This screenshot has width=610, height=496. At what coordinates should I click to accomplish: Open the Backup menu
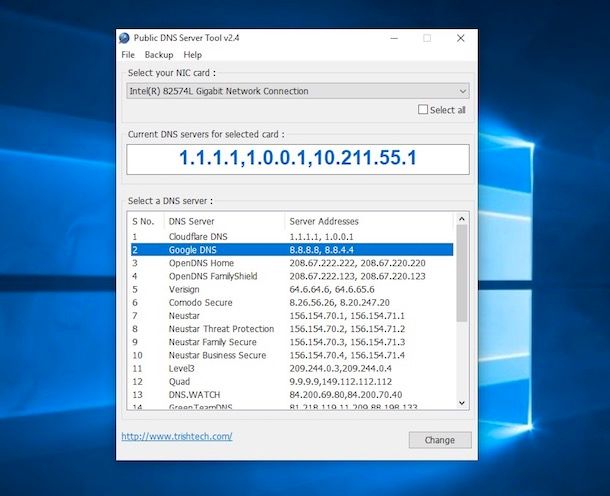159,55
